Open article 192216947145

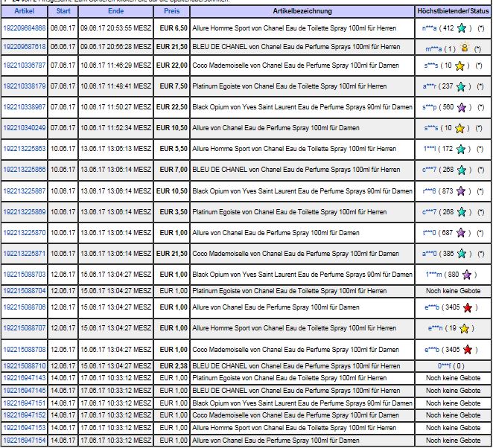25,391
